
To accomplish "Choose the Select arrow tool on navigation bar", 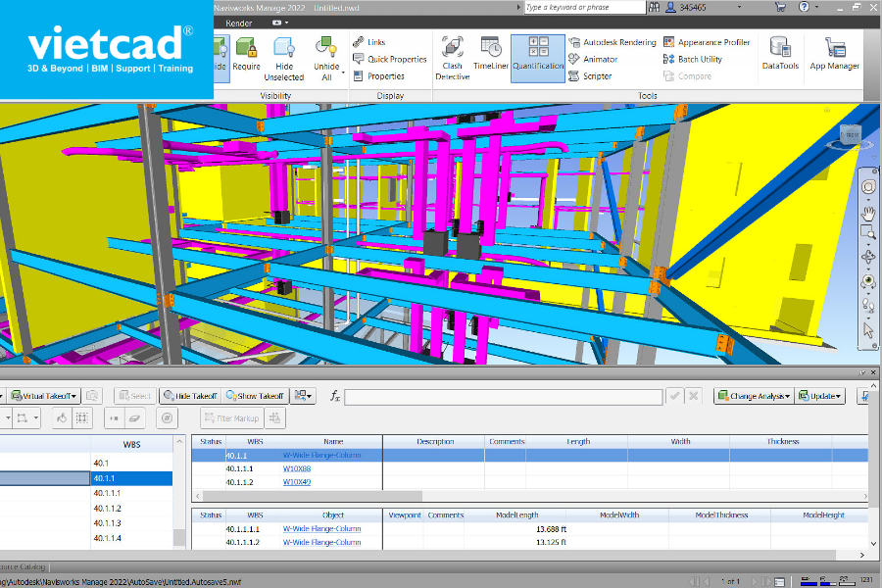I will click(869, 330).
